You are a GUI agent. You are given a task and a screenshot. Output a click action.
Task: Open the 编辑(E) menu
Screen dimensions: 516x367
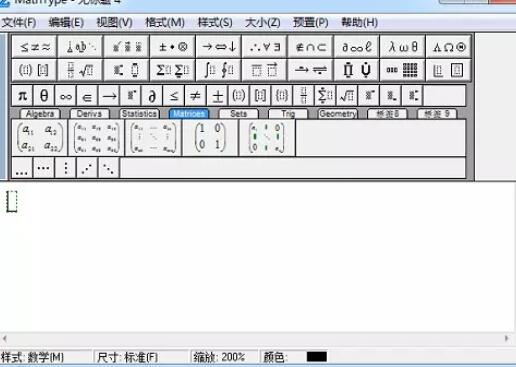coord(66,23)
